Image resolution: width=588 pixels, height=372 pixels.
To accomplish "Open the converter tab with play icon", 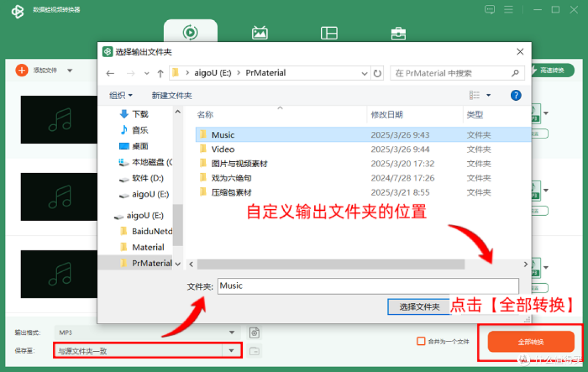I will coord(191,32).
